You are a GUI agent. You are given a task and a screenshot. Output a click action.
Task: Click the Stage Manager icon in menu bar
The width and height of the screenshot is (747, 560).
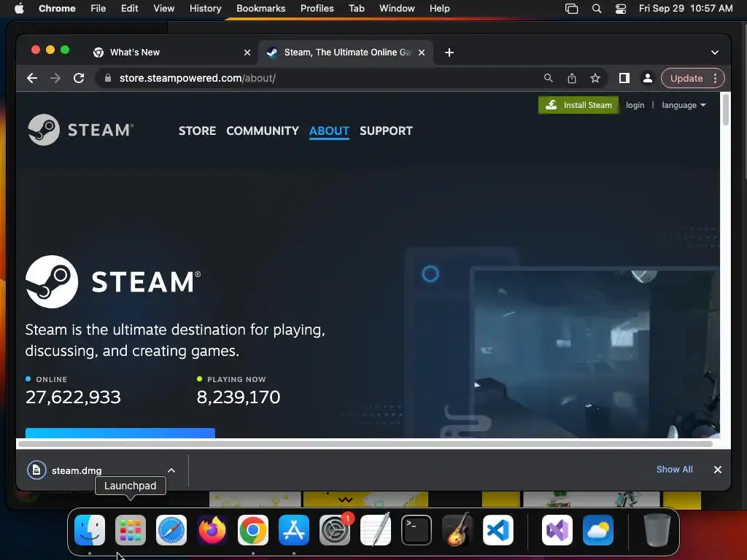click(572, 9)
